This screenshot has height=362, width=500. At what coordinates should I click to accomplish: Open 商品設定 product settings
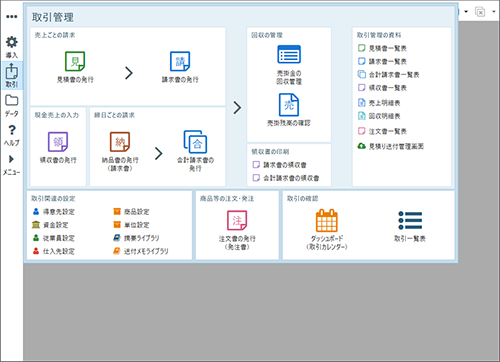click(x=131, y=212)
